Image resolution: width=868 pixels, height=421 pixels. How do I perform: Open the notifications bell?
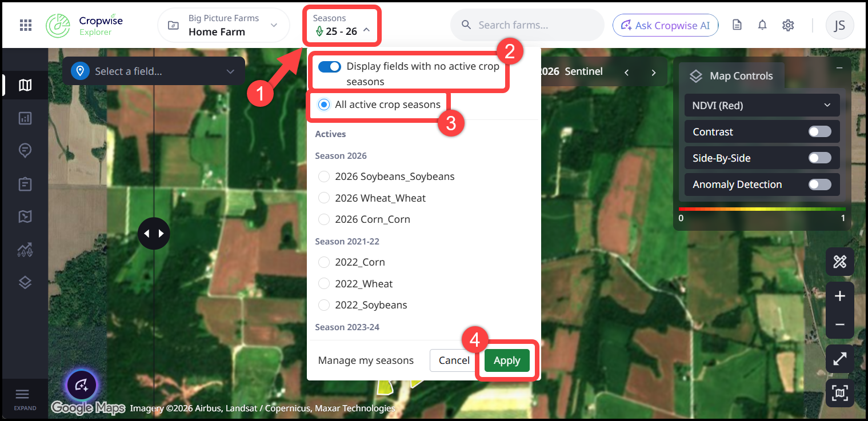pyautogui.click(x=762, y=25)
